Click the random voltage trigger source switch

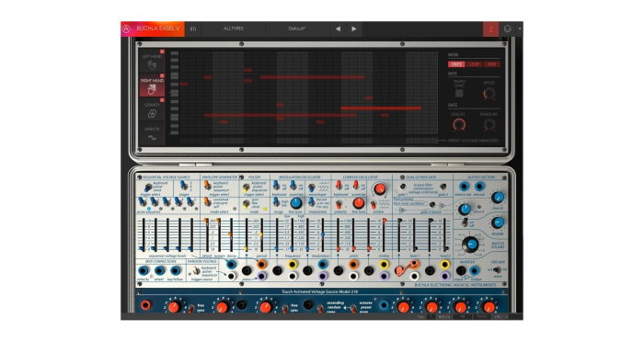(196, 270)
